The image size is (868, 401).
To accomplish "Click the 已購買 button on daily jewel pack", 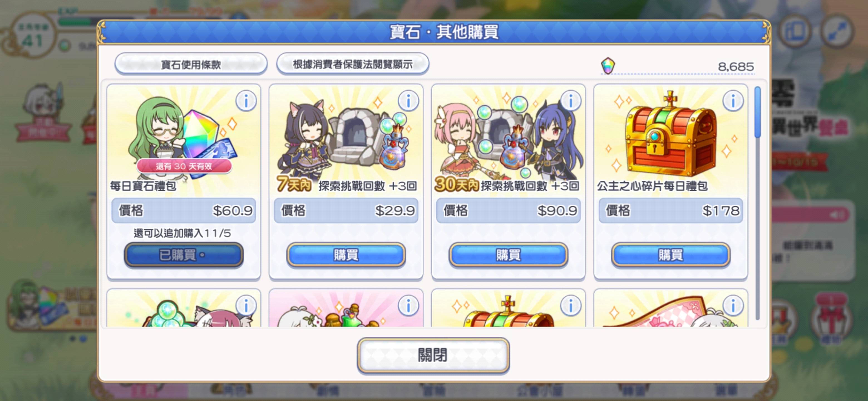I will (x=184, y=255).
